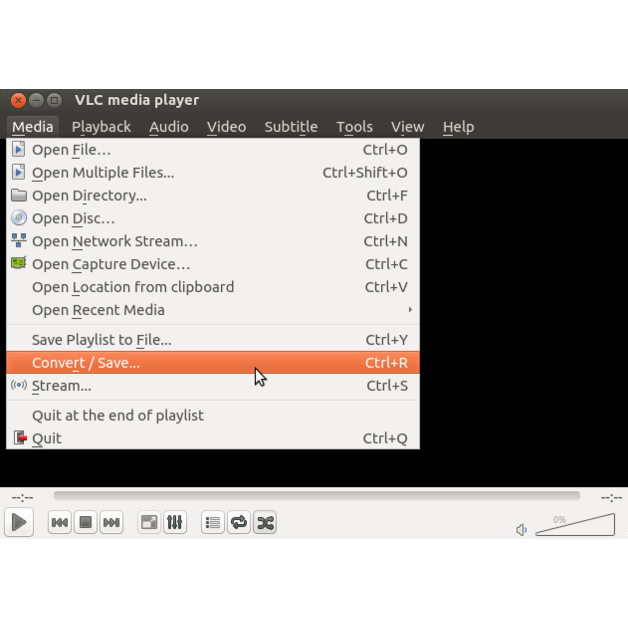The image size is (628, 628).
Task: Click the Open File icon
Action: 18,149
